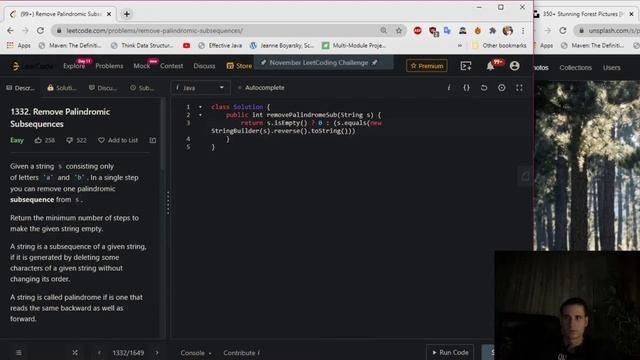Open the Problems menu
The width and height of the screenshot is (640, 360).
pyautogui.click(x=109, y=66)
